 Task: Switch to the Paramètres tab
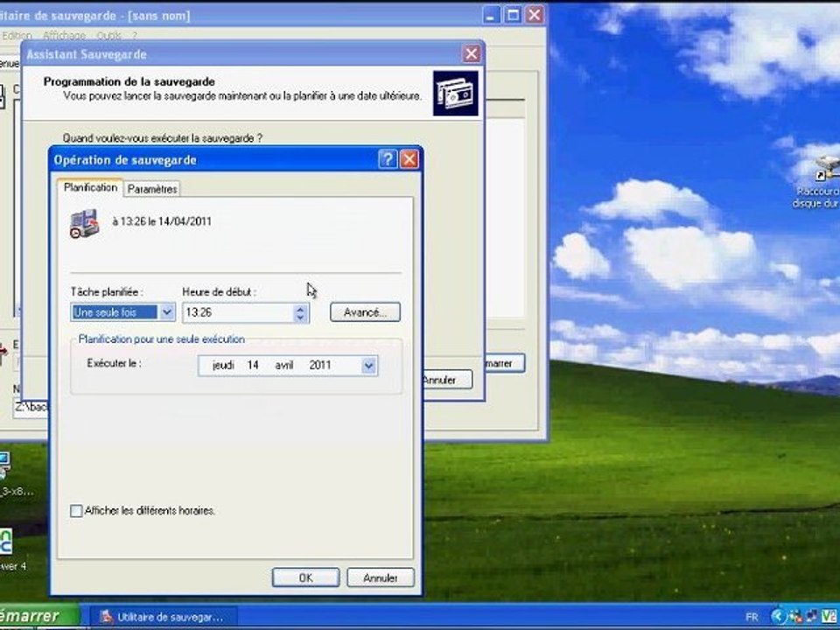click(x=152, y=189)
